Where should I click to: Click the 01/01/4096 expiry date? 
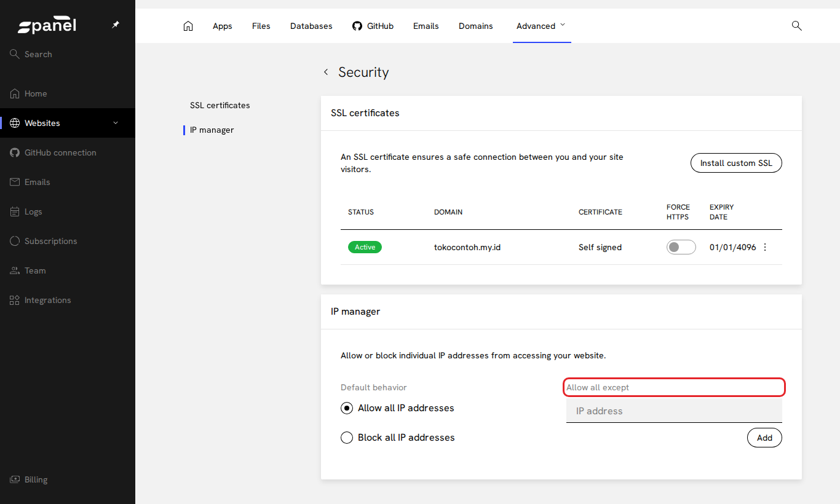pyautogui.click(x=733, y=247)
